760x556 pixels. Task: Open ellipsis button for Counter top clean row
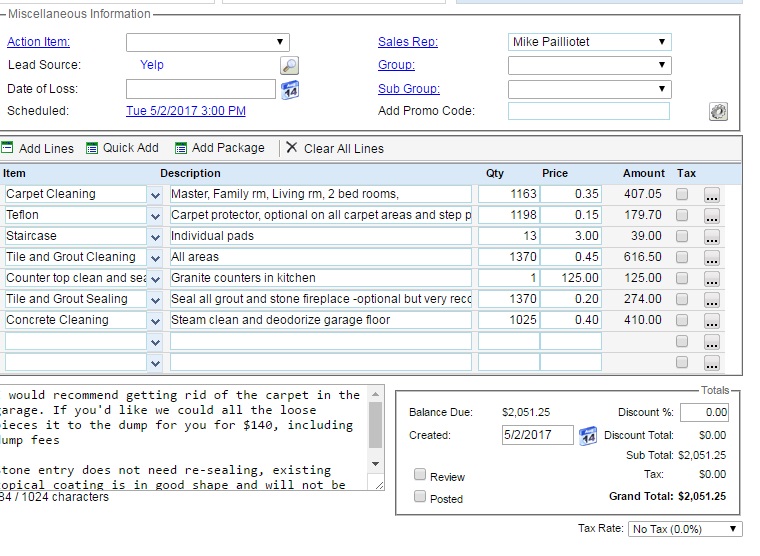tap(712, 279)
